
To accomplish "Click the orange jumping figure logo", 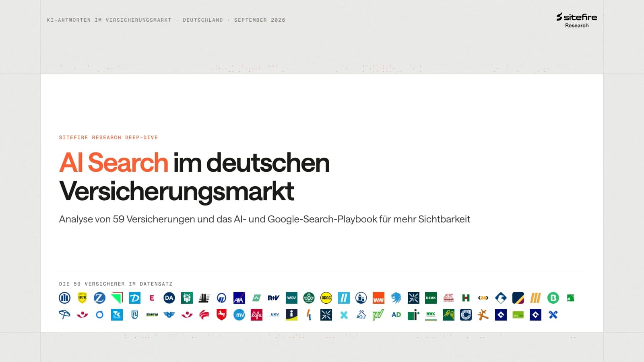I will tap(483, 315).
